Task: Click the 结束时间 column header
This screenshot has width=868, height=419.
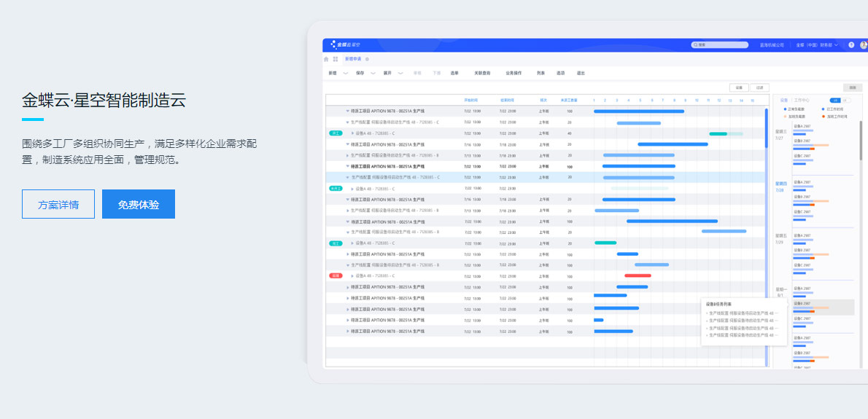Action: pos(506,100)
